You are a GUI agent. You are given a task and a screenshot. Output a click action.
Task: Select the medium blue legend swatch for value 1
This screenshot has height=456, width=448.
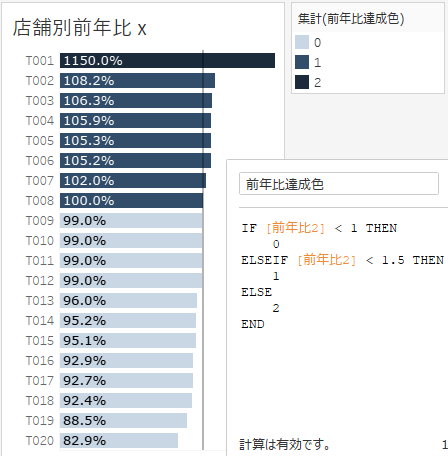pos(302,62)
